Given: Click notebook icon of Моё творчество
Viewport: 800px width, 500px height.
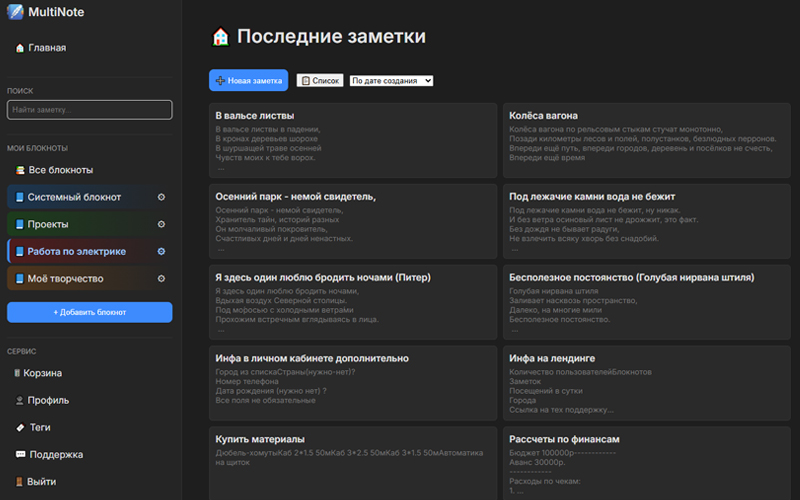Looking at the screenshot, I should click(19, 279).
